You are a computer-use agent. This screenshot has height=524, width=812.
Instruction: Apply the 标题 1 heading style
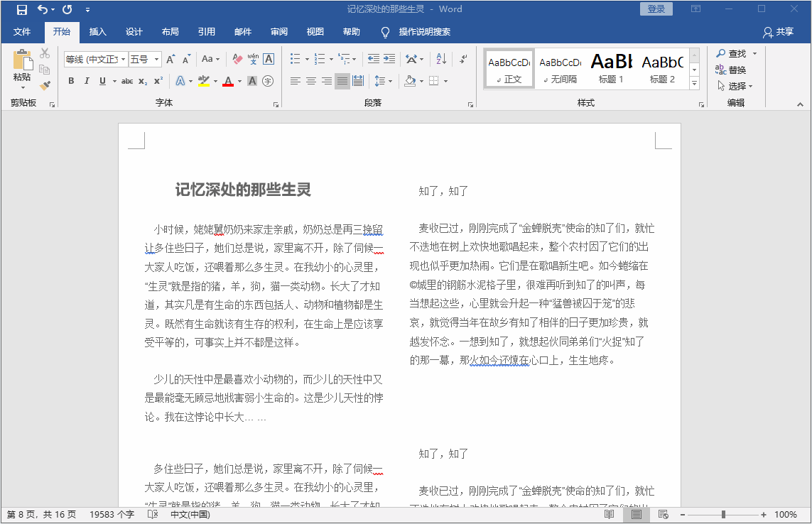pos(611,68)
